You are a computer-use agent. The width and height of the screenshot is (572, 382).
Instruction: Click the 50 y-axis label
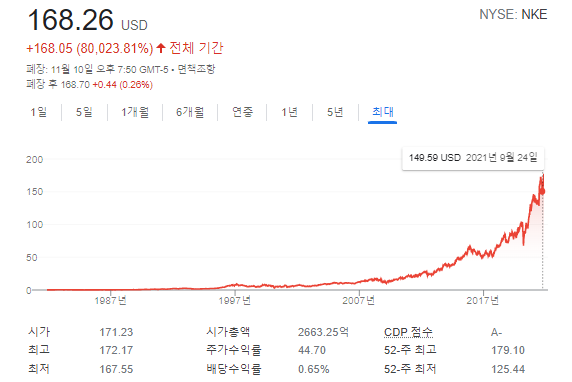click(32, 258)
